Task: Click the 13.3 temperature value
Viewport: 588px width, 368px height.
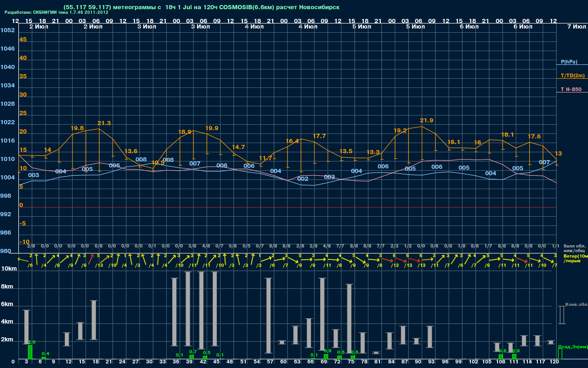Action: coord(373,152)
